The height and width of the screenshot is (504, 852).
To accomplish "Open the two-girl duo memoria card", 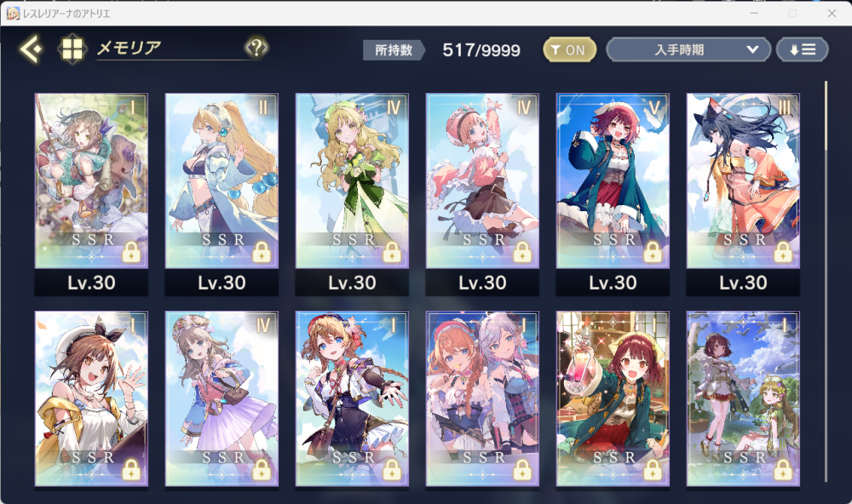I will (482, 398).
